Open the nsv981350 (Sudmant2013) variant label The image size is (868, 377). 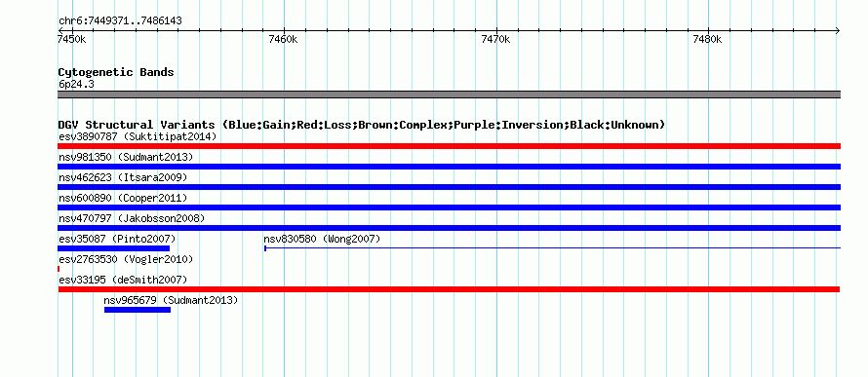126,157
